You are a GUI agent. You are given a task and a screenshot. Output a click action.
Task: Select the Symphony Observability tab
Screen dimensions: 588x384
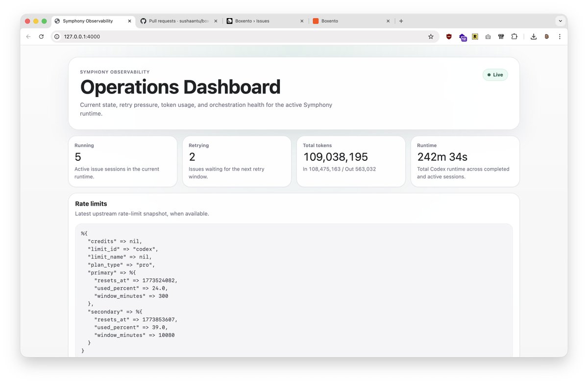[93, 21]
